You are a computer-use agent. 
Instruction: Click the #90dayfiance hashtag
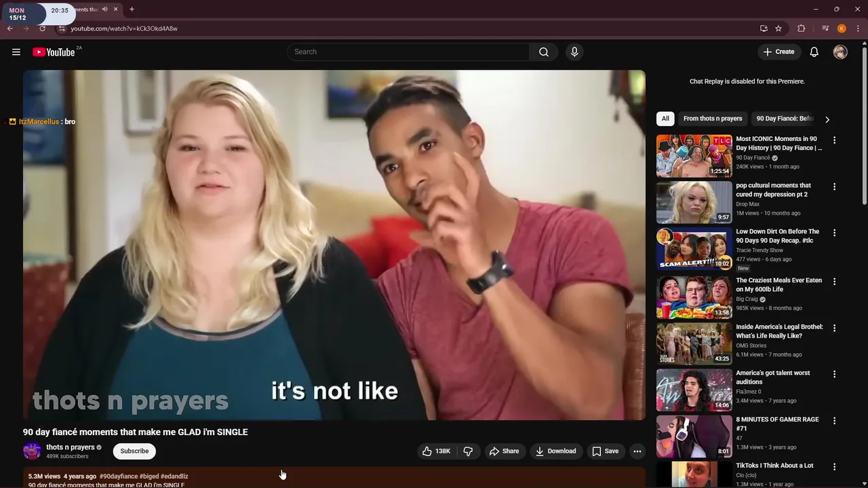[119, 476]
